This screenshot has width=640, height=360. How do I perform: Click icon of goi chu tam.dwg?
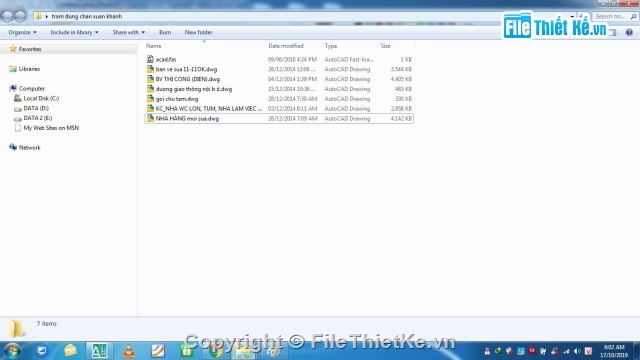point(150,98)
